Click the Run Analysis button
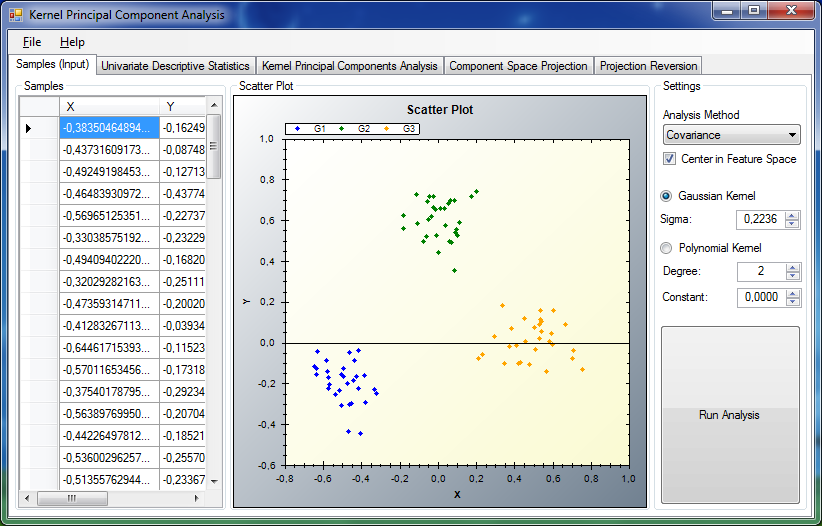The height and width of the screenshot is (526, 822). 730,415
